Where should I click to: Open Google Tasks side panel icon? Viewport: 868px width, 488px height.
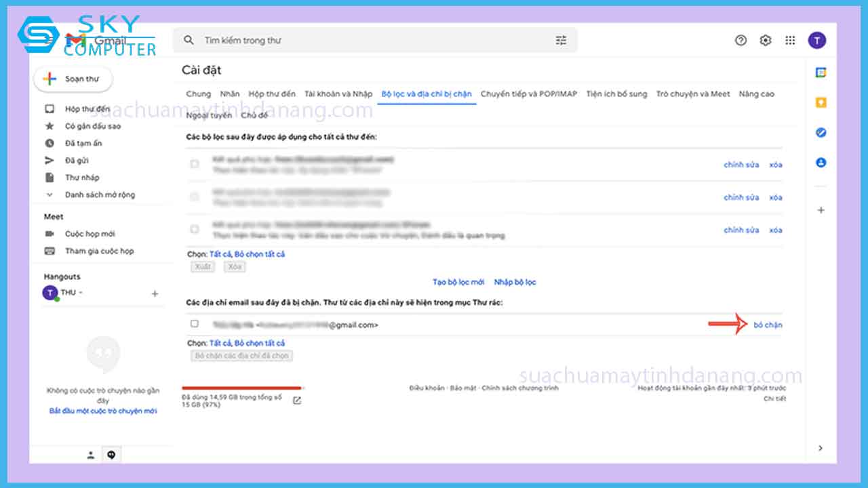tap(821, 133)
